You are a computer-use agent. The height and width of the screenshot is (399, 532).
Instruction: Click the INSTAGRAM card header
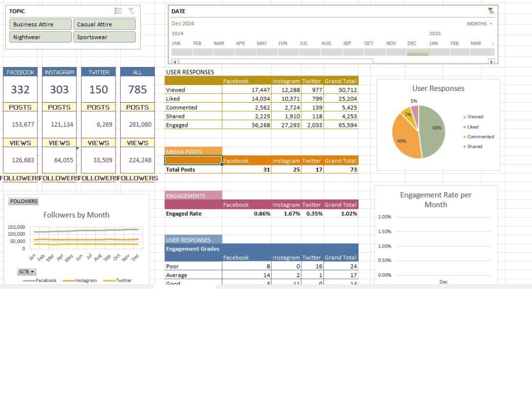(x=60, y=72)
